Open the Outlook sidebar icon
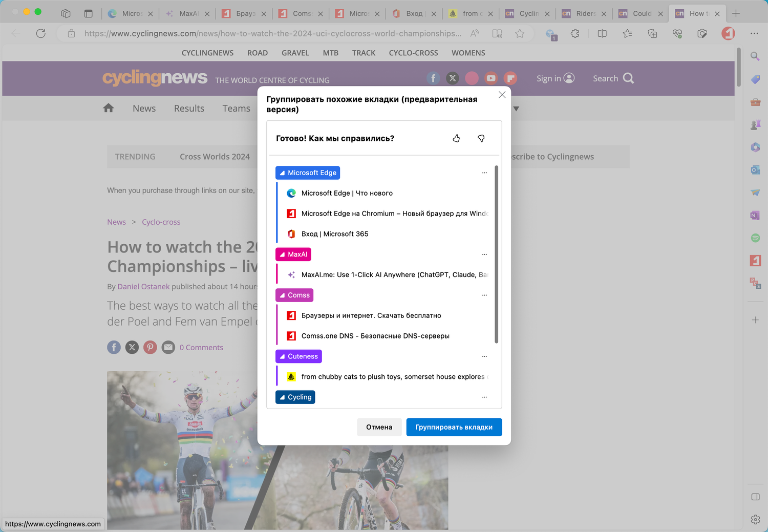Viewport: 768px width, 532px height. [x=755, y=170]
